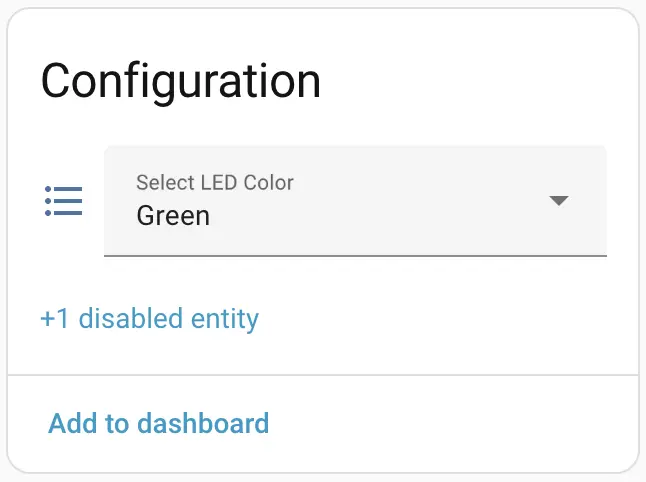Open the select entity icon's details

point(64,201)
